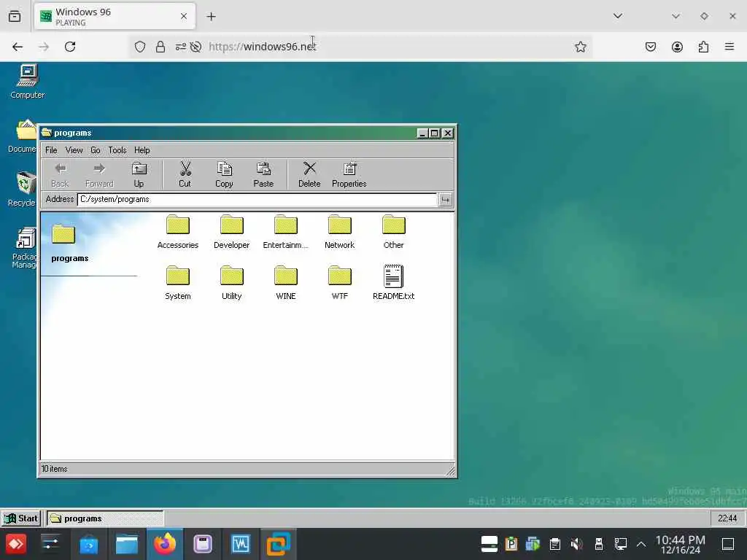The image size is (747, 560).
Task: Click the Firefox icon in host taskbar
Action: pos(165,544)
